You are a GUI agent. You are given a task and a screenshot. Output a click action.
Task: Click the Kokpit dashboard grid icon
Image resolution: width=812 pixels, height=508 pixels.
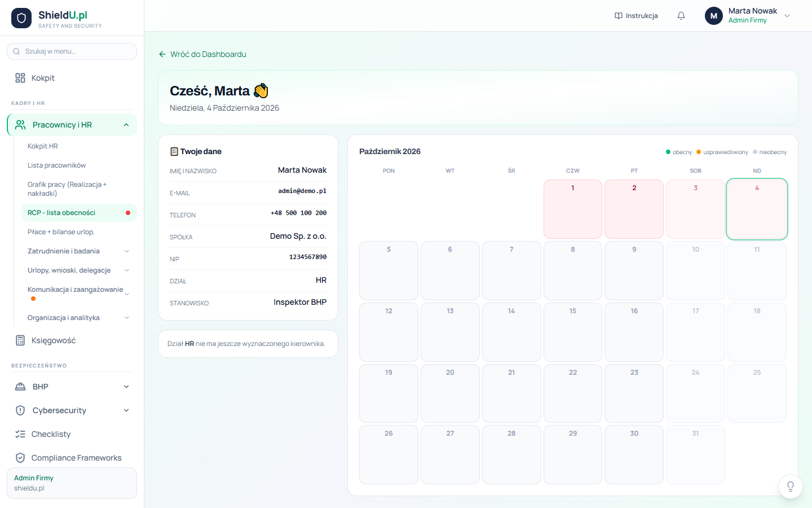pos(20,78)
